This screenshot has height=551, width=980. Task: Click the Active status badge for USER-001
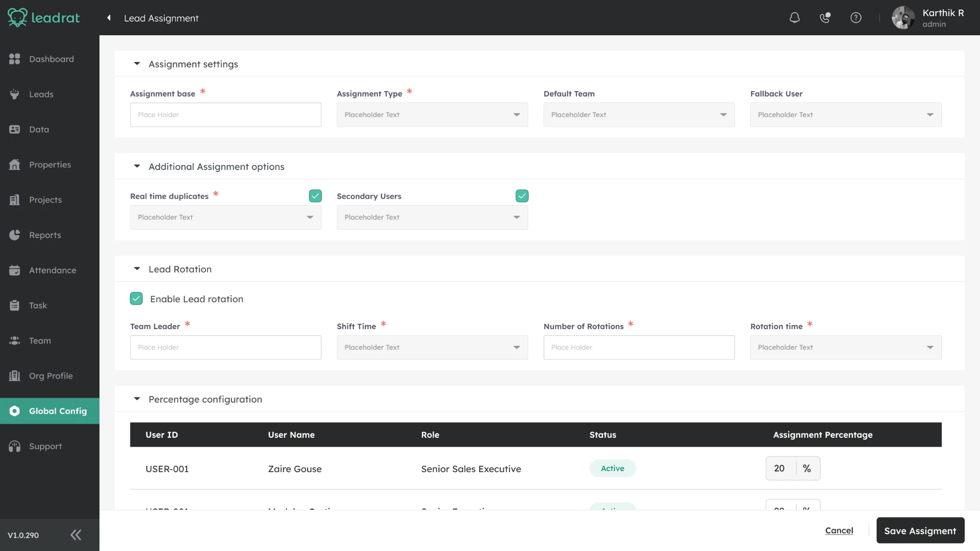[612, 468]
